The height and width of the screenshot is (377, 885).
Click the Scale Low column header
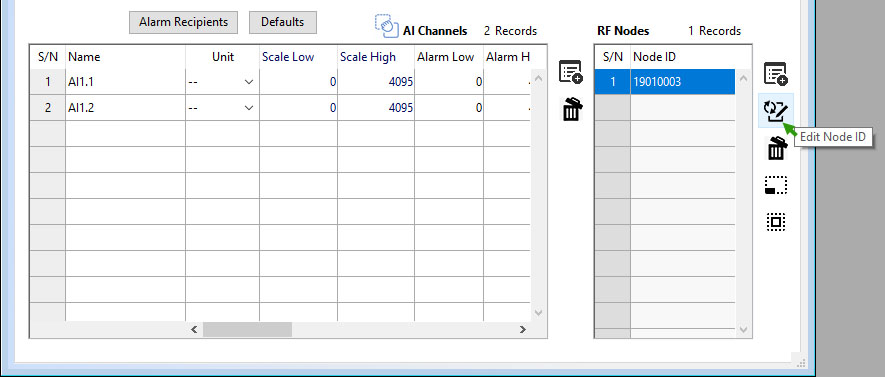coord(298,57)
